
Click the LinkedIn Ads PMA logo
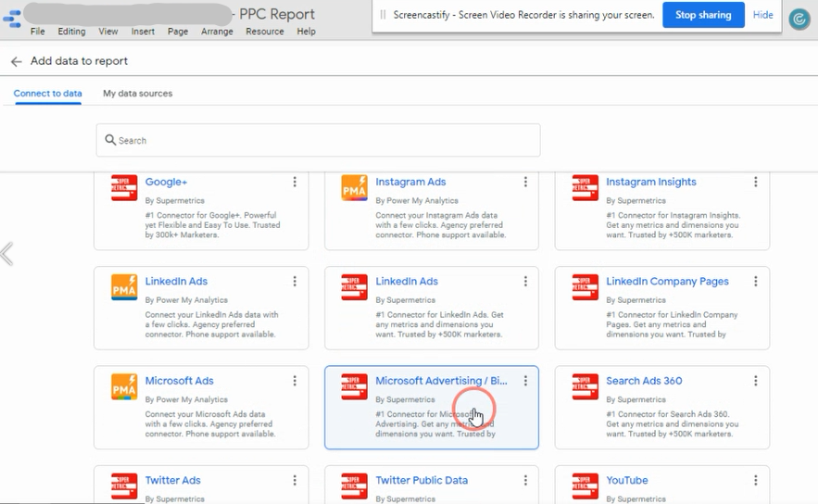(124, 287)
